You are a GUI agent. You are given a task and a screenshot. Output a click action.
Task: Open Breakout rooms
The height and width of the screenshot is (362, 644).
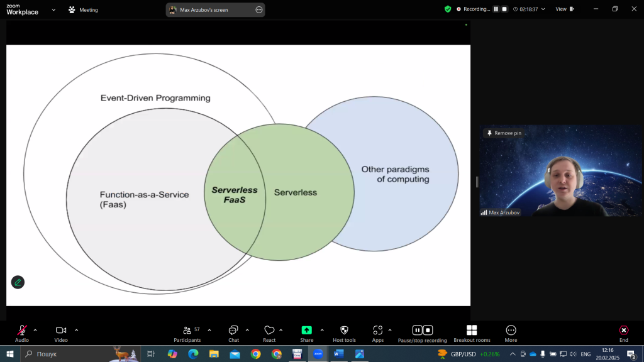pyautogui.click(x=472, y=331)
